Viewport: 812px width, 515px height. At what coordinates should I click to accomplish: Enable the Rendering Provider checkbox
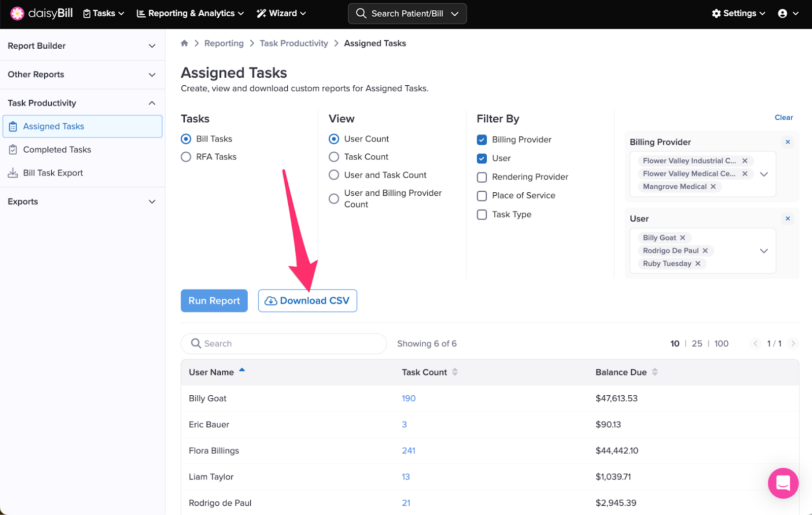click(482, 177)
